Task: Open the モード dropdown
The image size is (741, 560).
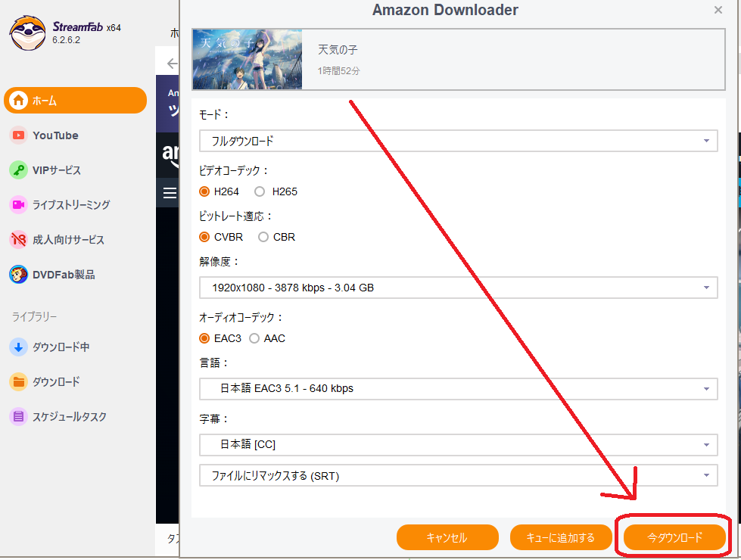Action: pos(457,141)
